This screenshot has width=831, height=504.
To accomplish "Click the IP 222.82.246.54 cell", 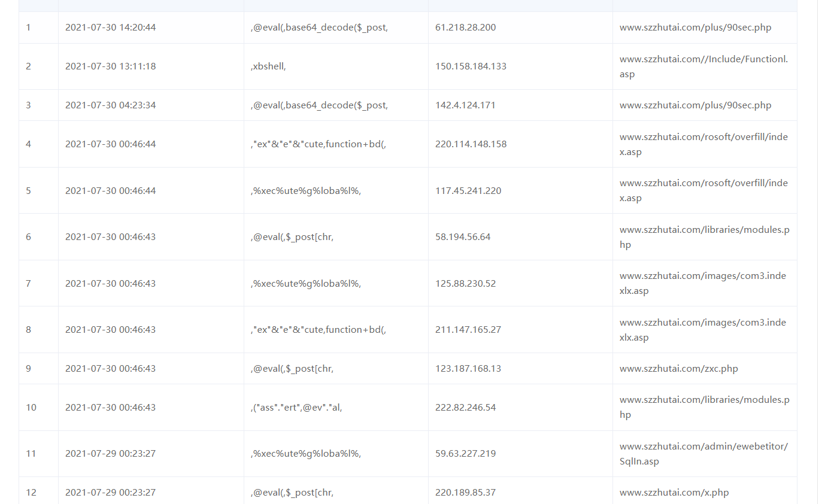I will tap(465, 408).
